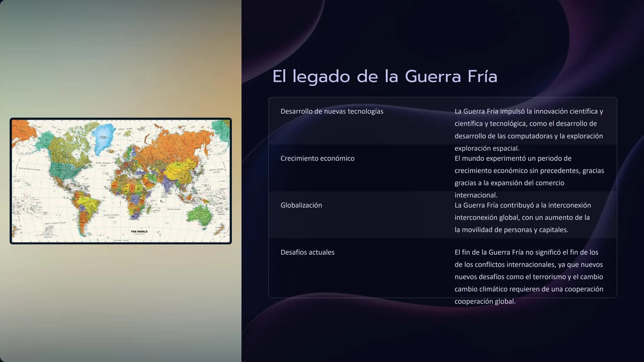The image size is (644, 362).
Task: Select text starting 'La Guerra Fría contribuyó a la'
Action: [523, 218]
